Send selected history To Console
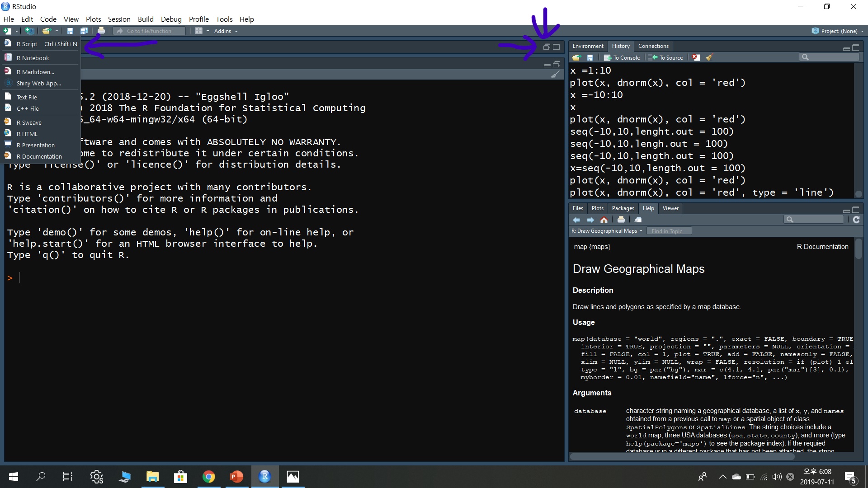The image size is (868, 488). (x=622, y=57)
